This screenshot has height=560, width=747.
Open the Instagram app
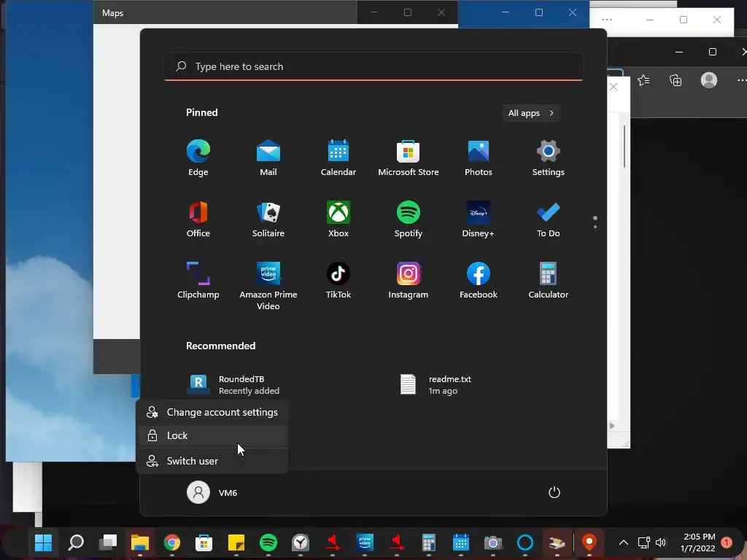click(x=409, y=281)
